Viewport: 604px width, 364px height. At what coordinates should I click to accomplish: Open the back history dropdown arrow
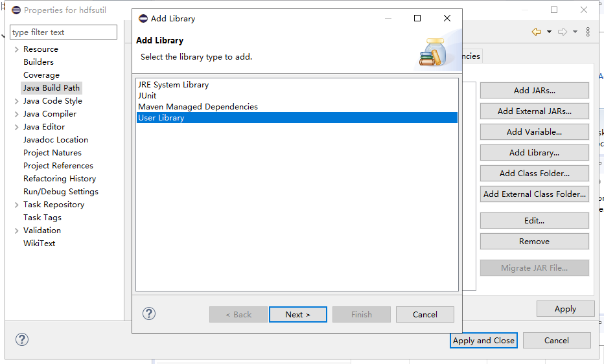pyautogui.click(x=549, y=32)
